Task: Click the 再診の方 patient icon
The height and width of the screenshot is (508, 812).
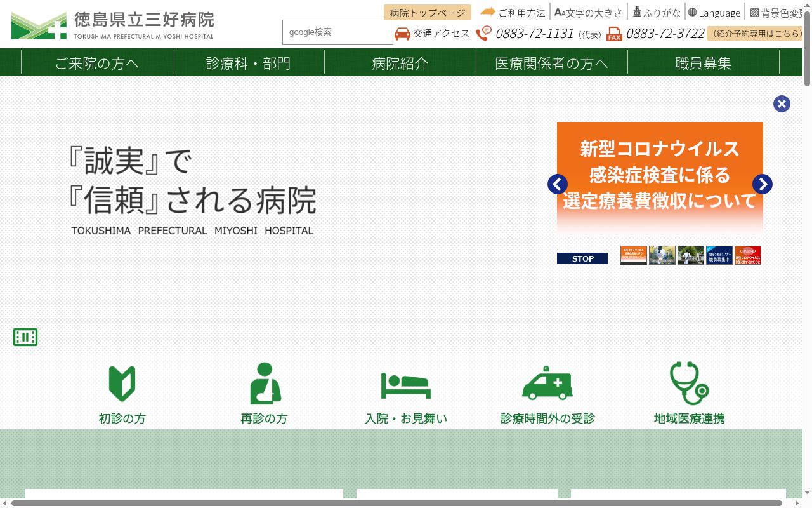Action: click(265, 384)
